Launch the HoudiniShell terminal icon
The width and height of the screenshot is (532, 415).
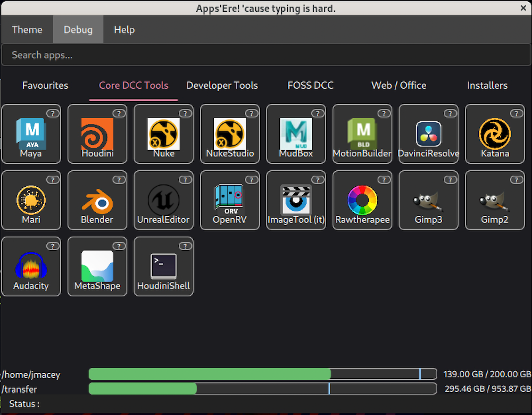(163, 265)
